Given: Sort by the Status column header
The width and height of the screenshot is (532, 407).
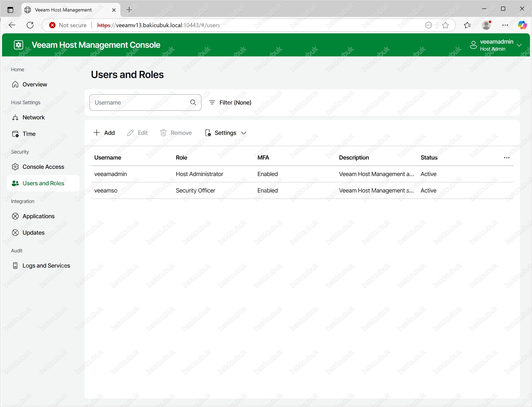Looking at the screenshot, I should pos(429,158).
